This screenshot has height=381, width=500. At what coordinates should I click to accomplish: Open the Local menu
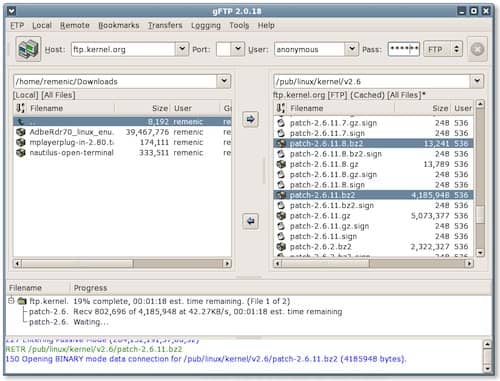[42, 25]
